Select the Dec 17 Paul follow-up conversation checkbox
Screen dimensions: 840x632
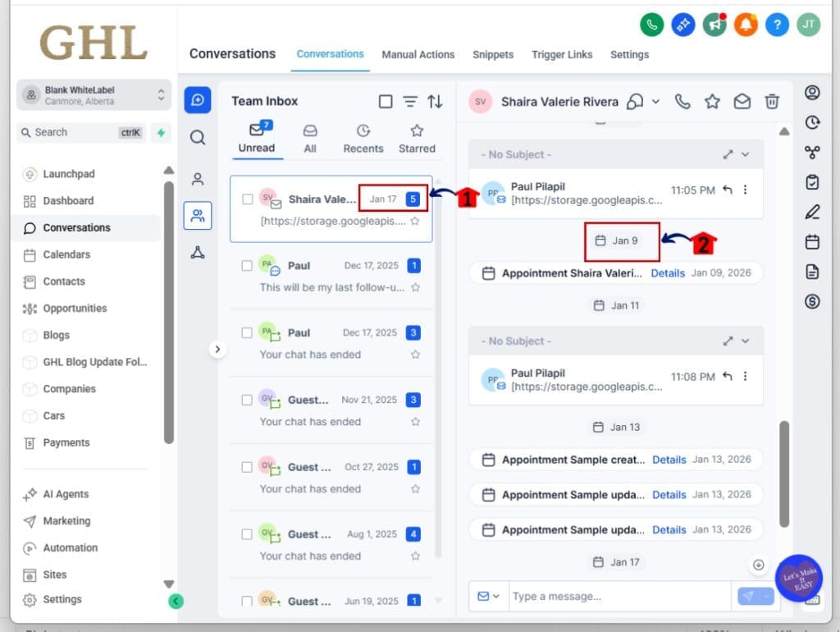pos(248,266)
